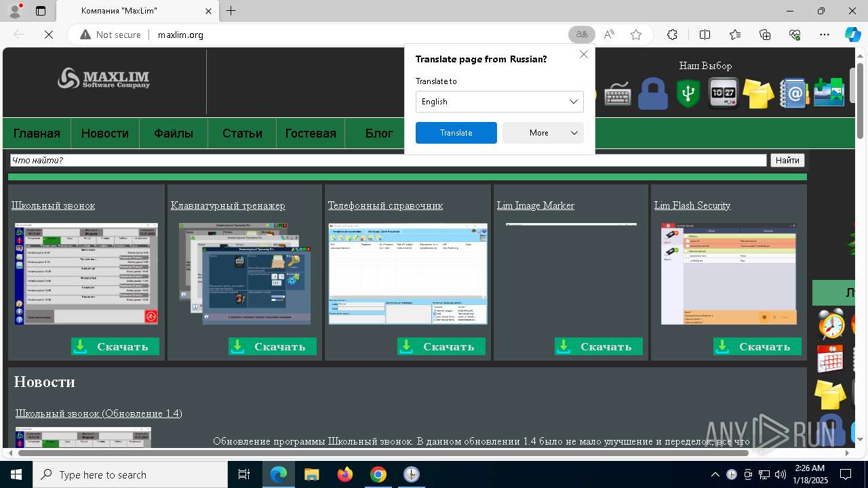
Task: Close the translate popup
Action: (x=583, y=54)
